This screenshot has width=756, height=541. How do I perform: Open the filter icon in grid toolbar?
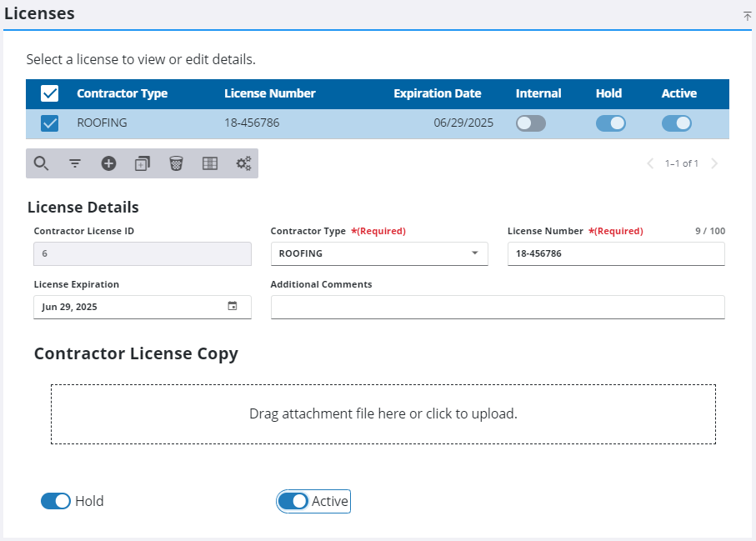click(x=75, y=163)
